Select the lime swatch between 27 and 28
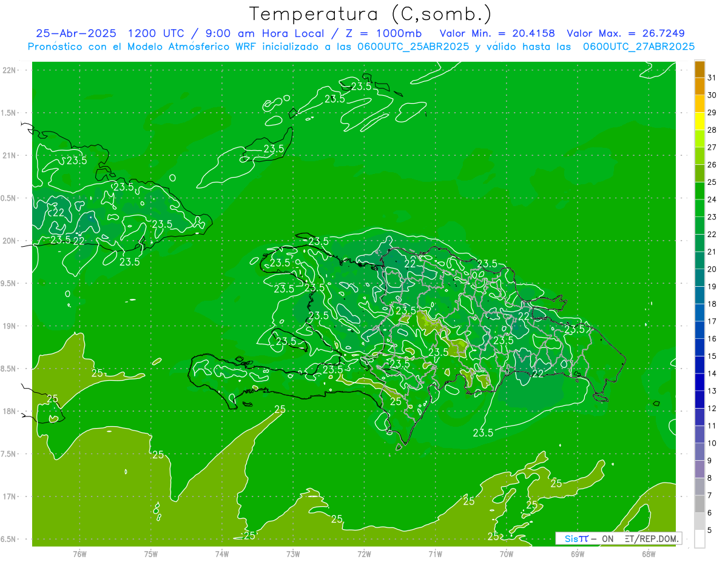Screen dimensions: 728x562 tap(699, 139)
